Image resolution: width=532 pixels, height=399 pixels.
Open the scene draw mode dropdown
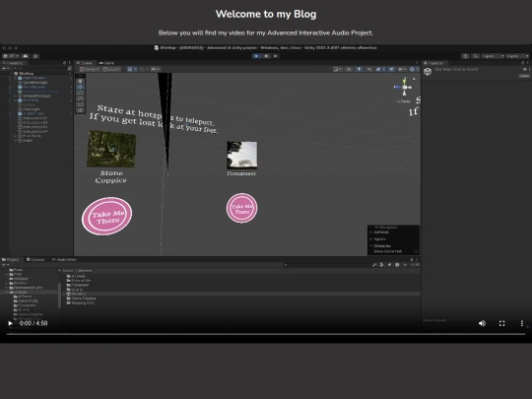click(x=337, y=69)
